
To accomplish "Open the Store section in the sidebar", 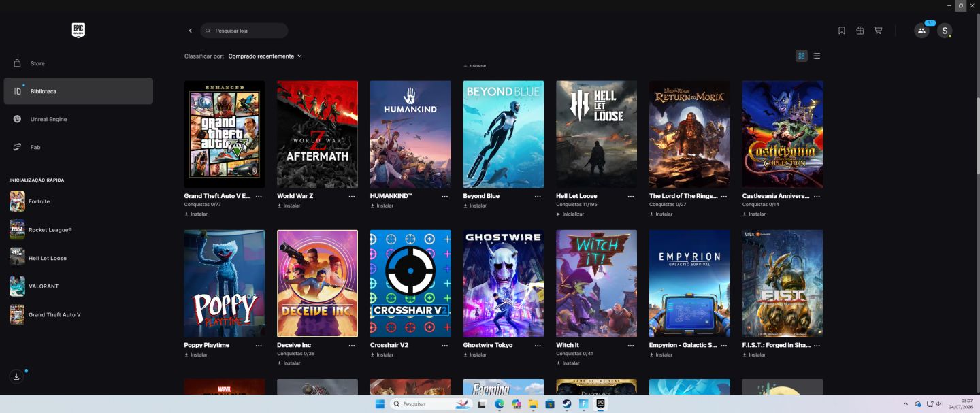I will pos(78,63).
